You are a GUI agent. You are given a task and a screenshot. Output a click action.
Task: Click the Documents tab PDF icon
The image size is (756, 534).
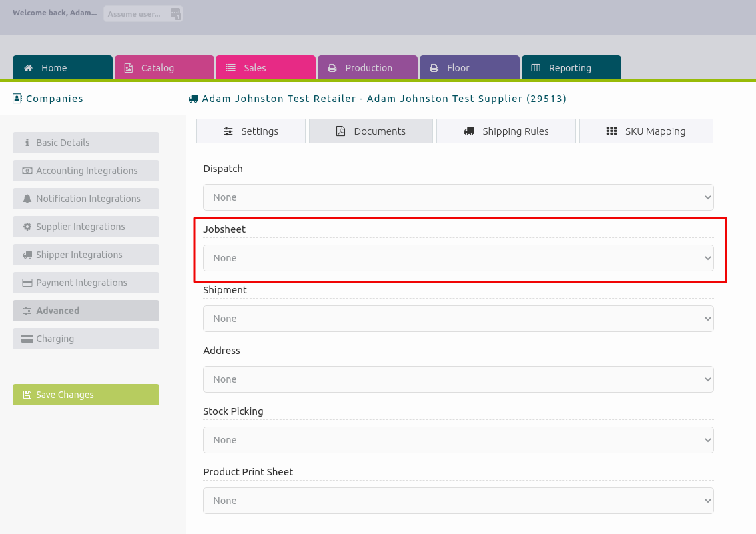[x=340, y=131]
